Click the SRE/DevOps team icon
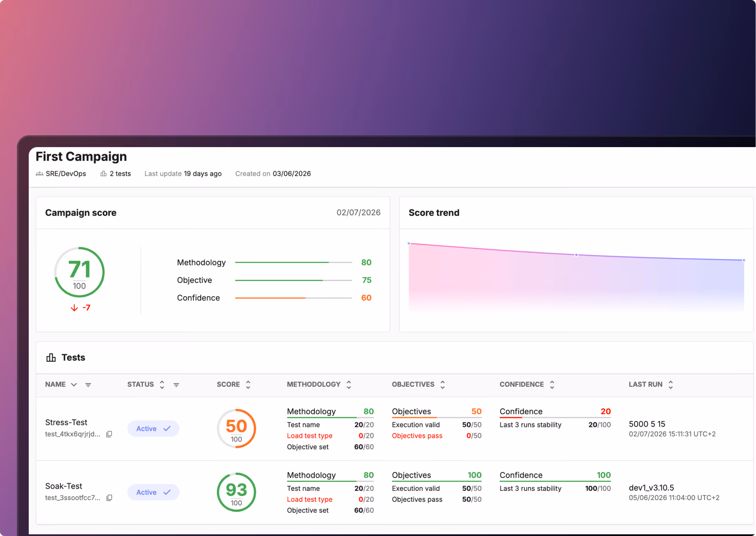Viewport: 756px width, 536px height. click(x=40, y=174)
